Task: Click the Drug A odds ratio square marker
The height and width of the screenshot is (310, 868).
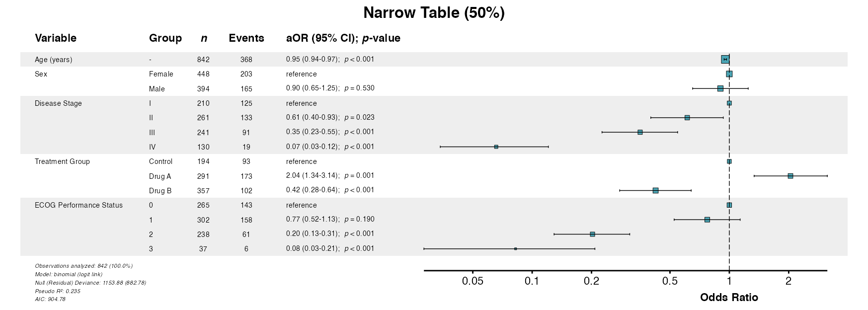Action: (790, 176)
